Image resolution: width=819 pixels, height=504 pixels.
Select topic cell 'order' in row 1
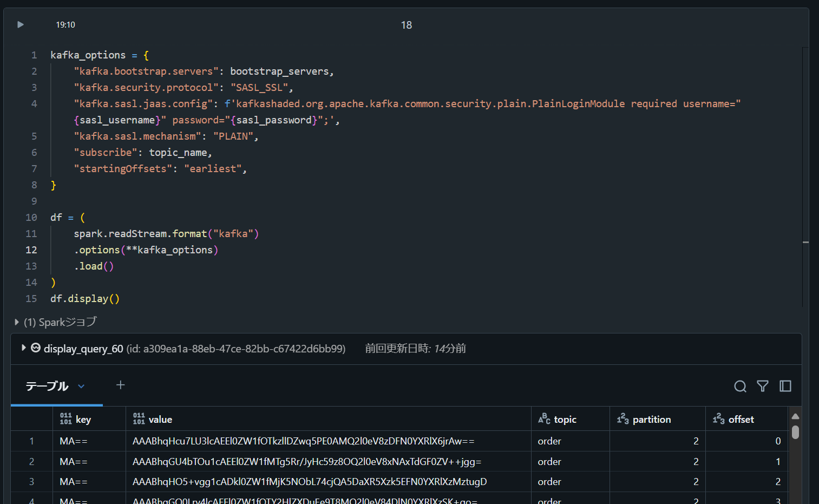571,441
